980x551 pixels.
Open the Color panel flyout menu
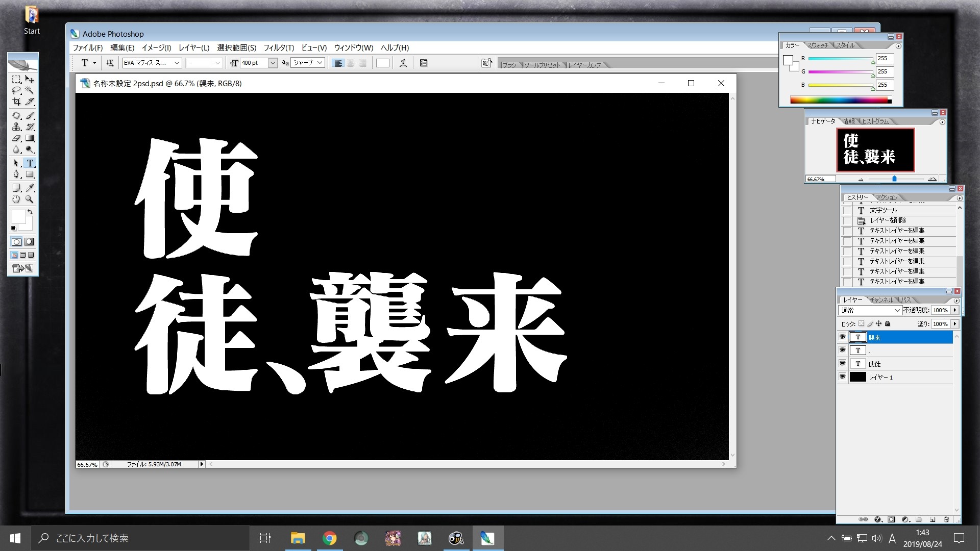coord(898,46)
